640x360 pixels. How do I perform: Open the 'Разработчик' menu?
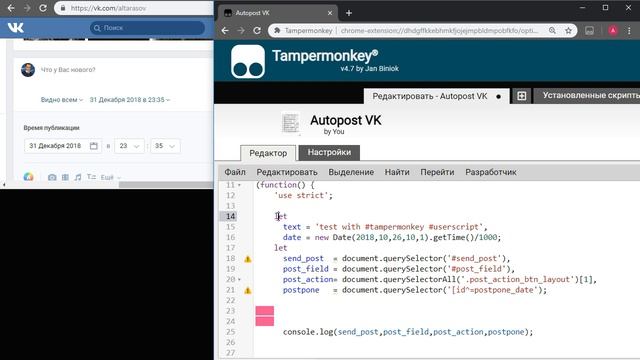click(x=491, y=172)
